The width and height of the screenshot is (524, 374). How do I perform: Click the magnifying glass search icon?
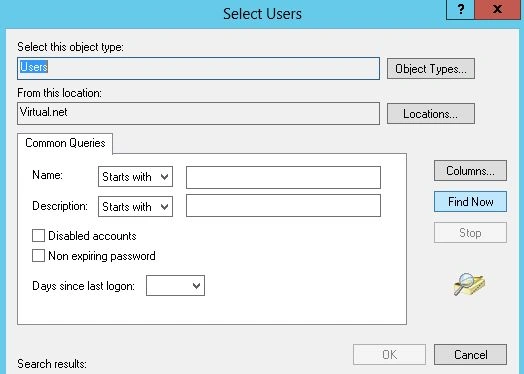coord(469,284)
